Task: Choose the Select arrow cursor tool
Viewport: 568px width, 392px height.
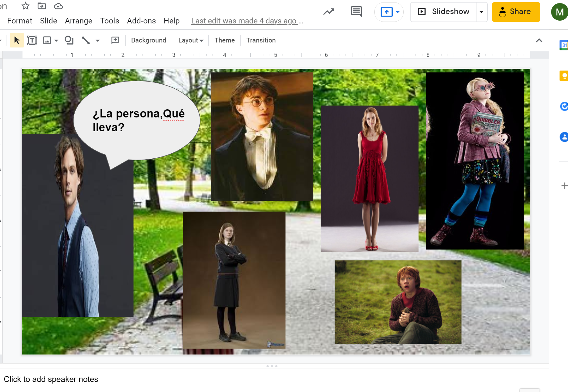Action: (x=17, y=40)
